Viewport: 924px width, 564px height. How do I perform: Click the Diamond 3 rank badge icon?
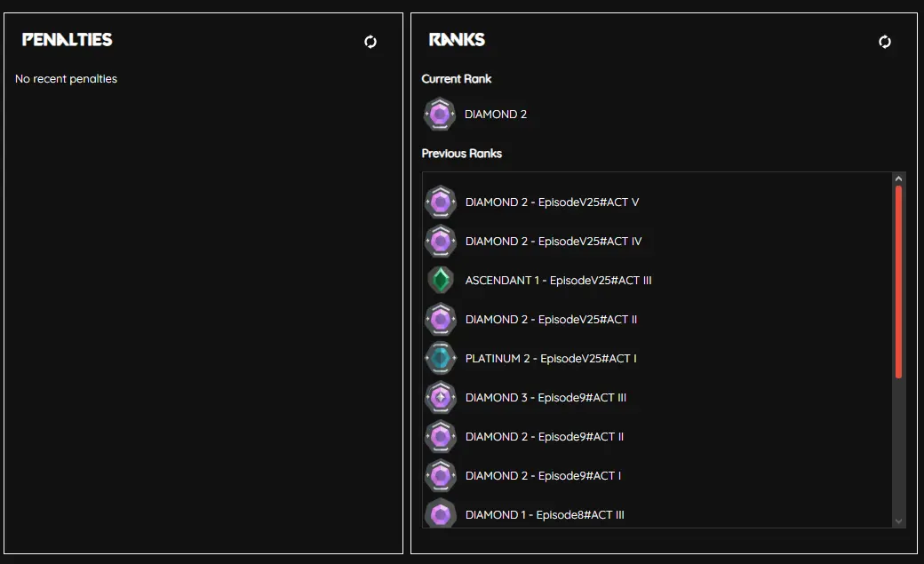pos(441,398)
